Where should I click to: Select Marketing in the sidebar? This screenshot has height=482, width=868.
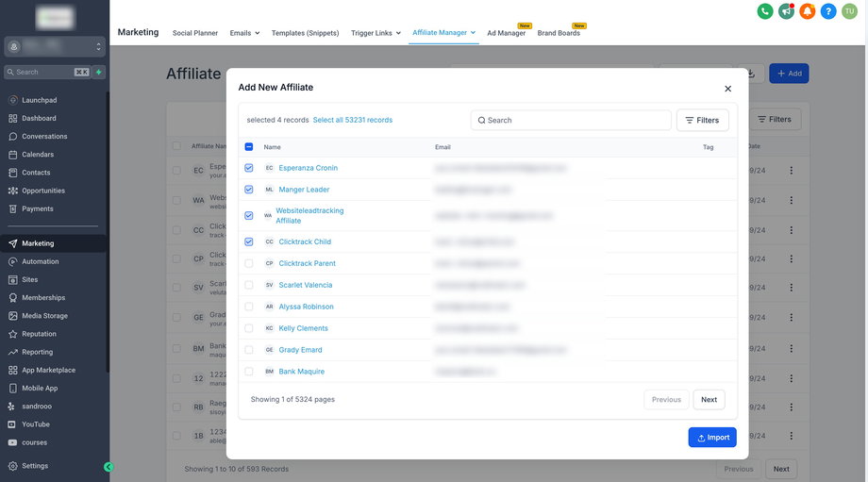(x=53, y=243)
